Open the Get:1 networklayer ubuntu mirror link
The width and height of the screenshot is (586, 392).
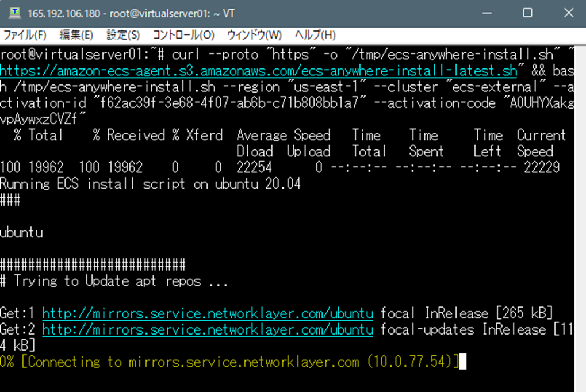[208, 313]
